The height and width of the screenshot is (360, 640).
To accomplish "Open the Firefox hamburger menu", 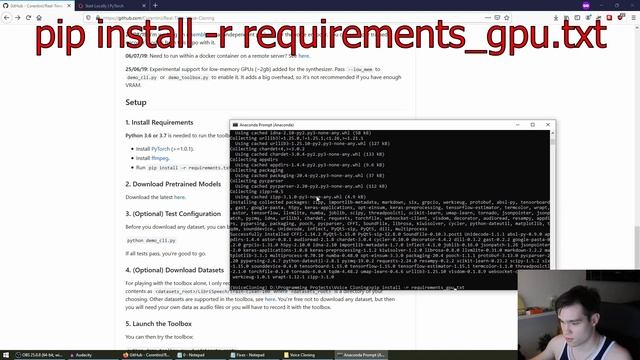I will pyautogui.click(x=633, y=18).
